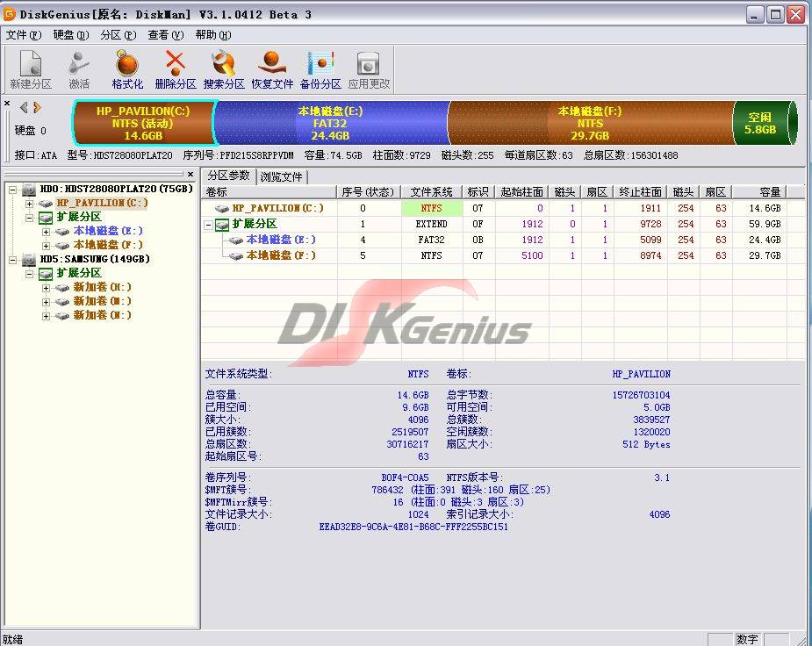Expand the 新加卷 (M:) tree node
The width and height of the screenshot is (812, 646).
(x=47, y=302)
